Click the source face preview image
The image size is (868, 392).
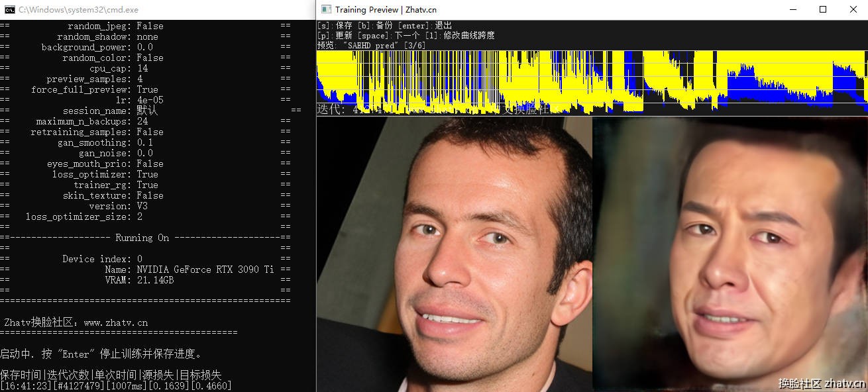[x=455, y=254]
